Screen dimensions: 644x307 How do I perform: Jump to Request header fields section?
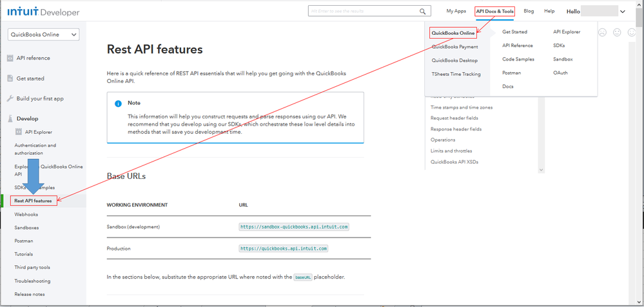(454, 118)
